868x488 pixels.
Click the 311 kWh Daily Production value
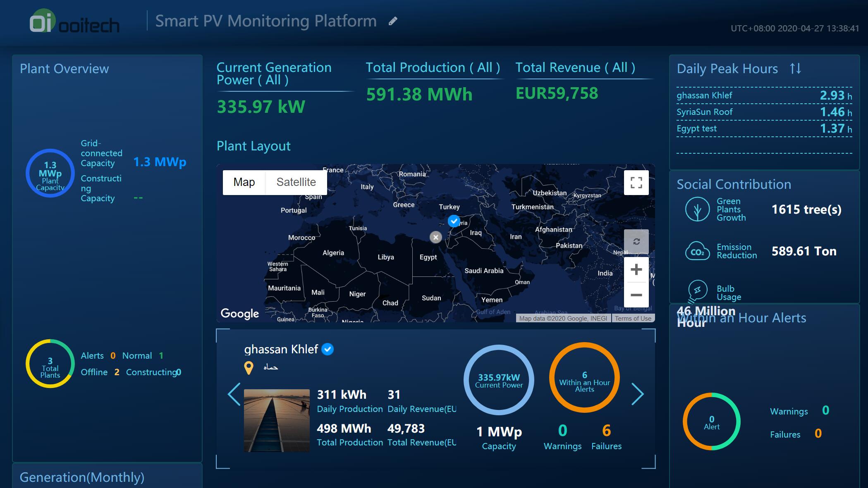342,395
